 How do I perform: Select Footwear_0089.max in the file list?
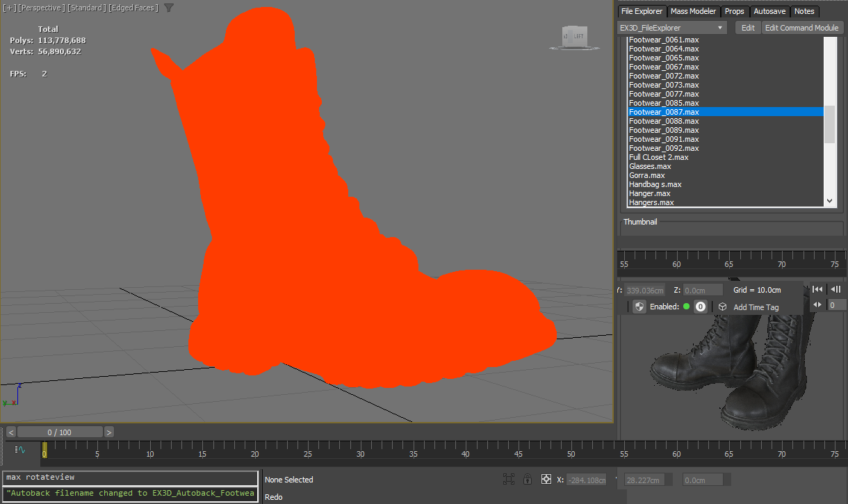point(725,130)
